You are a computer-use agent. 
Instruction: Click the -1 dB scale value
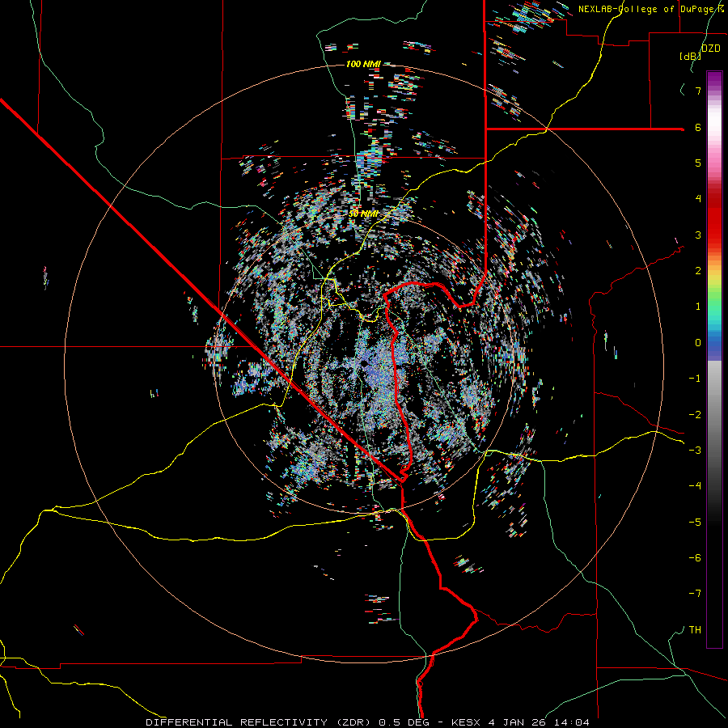[x=695, y=379]
